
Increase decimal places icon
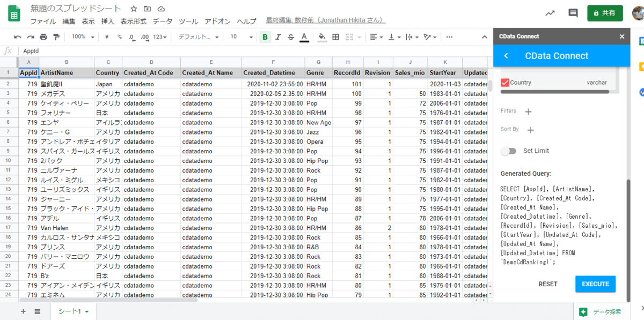(144, 37)
